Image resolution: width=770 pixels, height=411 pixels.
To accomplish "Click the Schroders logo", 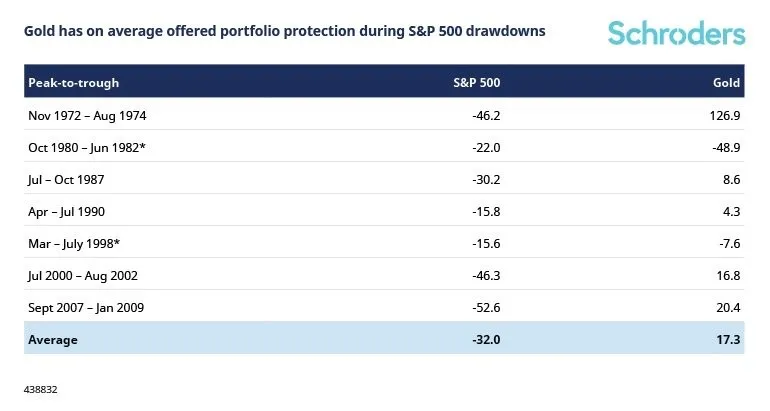I will coord(676,33).
